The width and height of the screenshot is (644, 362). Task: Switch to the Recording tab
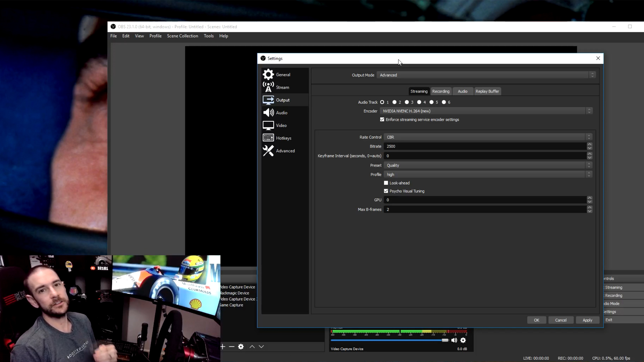coord(441,91)
